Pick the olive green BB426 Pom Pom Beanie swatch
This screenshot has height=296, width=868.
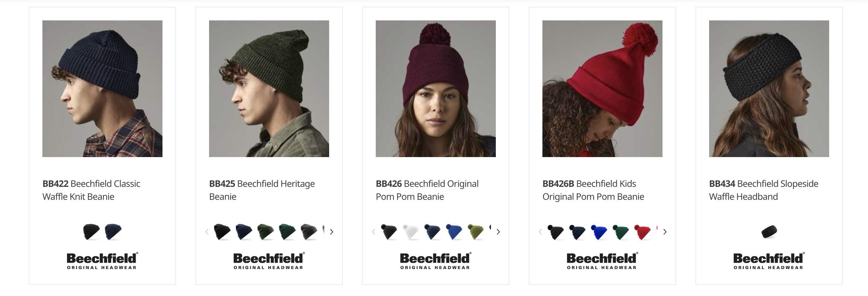(x=475, y=232)
